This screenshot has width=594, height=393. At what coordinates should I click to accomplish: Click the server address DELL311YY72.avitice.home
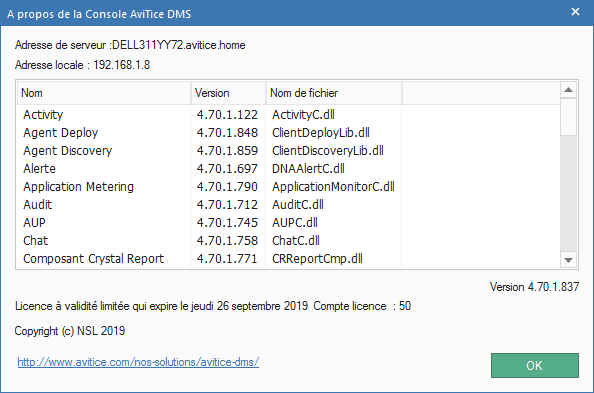tap(179, 45)
